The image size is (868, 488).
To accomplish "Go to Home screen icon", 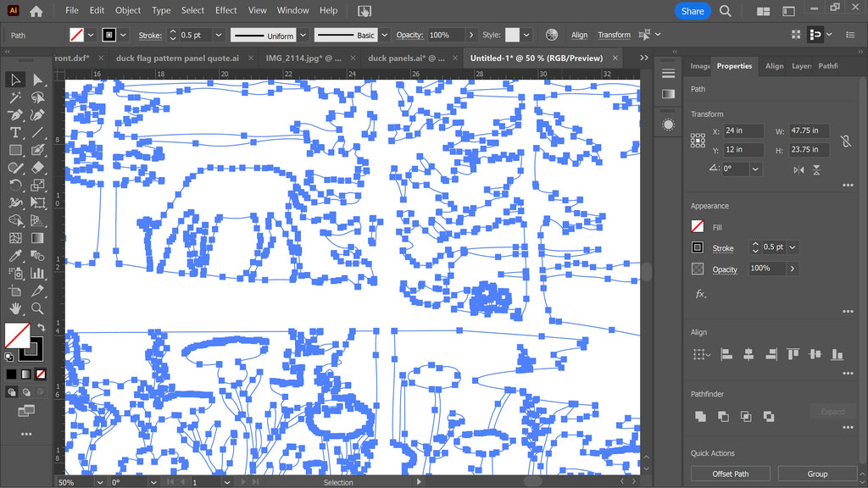I will pos(36,11).
